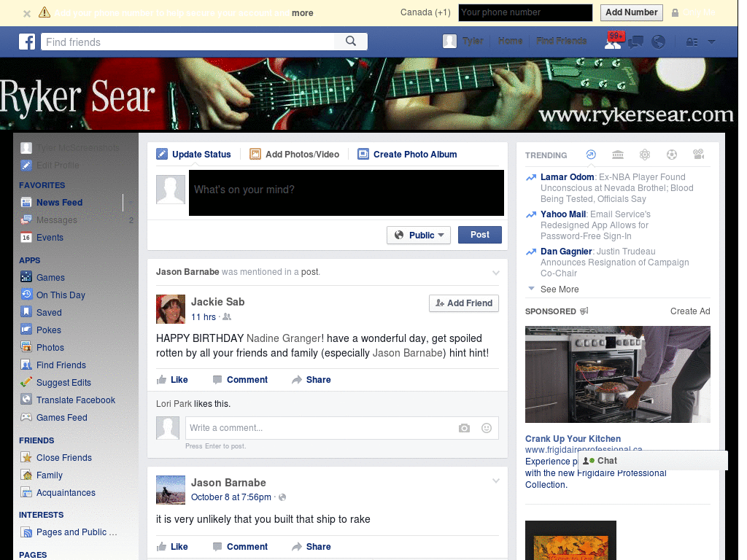Open Dan Gagnier trending story

click(x=566, y=252)
